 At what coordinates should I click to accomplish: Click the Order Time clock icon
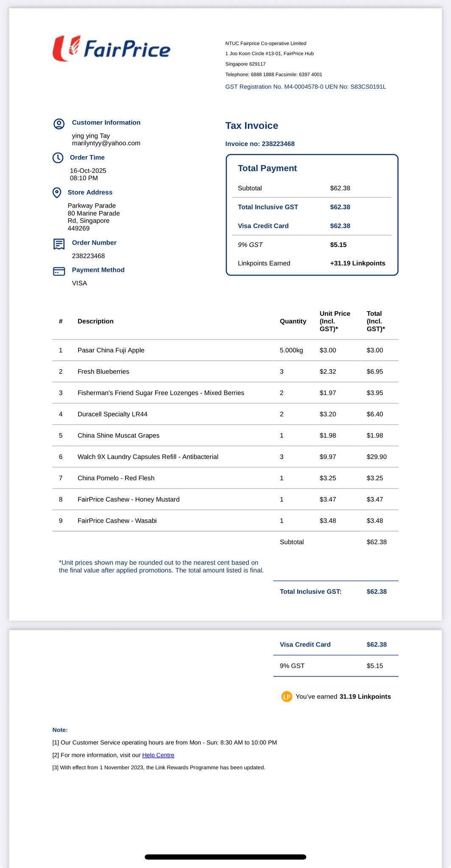point(58,158)
